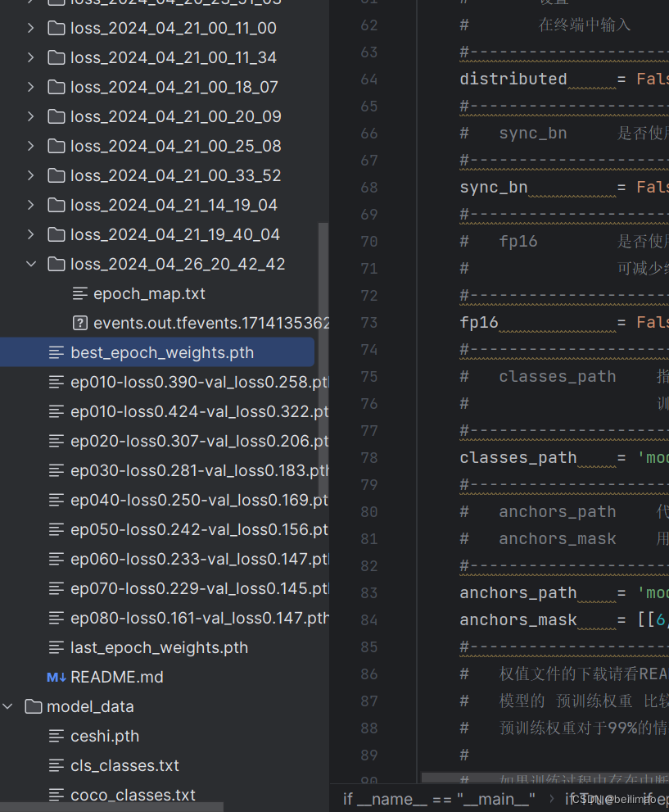Image resolution: width=669 pixels, height=812 pixels.
Task: Click the file icon of best_epoch_weights.pth
Action: coord(57,352)
